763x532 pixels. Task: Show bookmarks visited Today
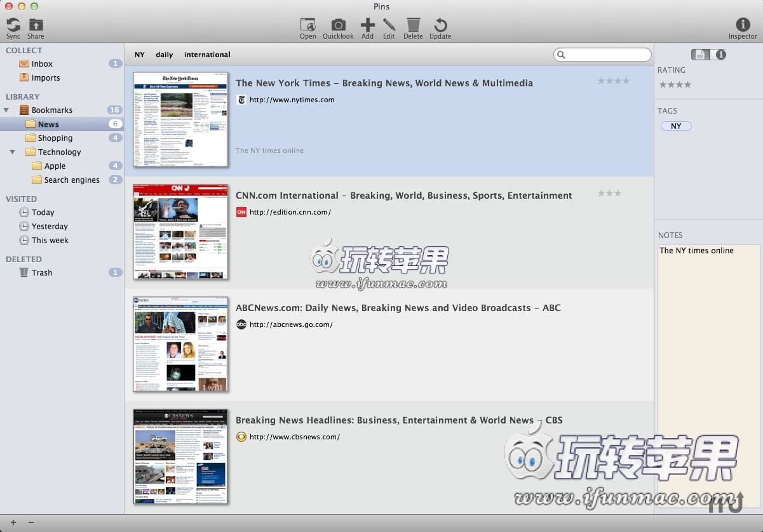(62, 212)
